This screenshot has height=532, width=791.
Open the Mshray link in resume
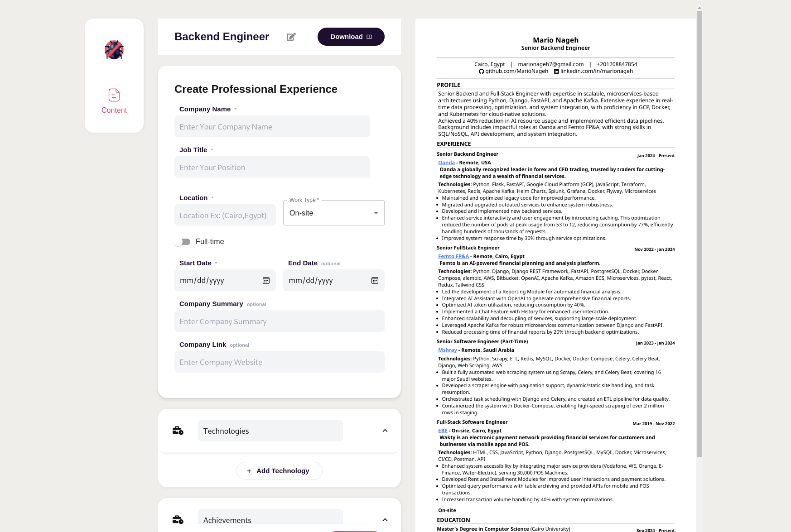(x=448, y=350)
